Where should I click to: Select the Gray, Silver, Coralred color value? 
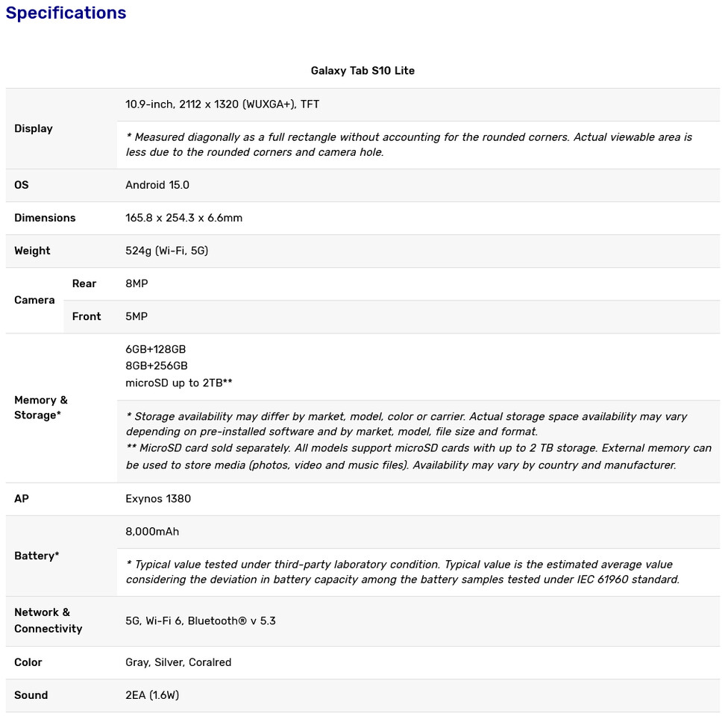(178, 662)
